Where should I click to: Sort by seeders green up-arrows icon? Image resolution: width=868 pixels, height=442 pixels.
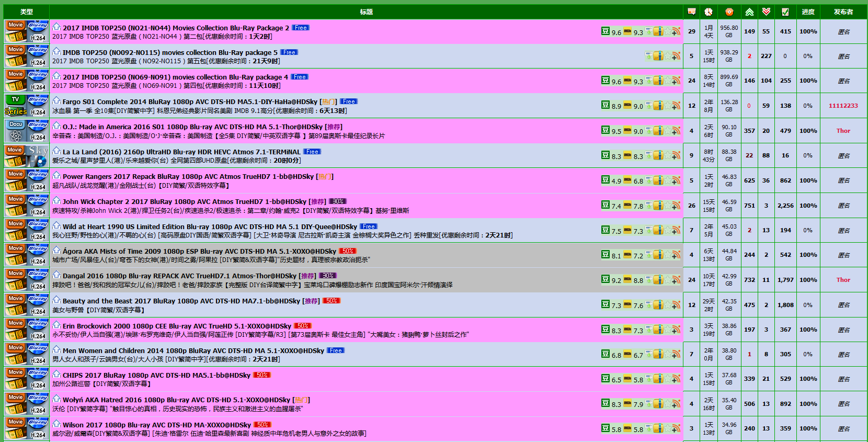click(x=749, y=12)
